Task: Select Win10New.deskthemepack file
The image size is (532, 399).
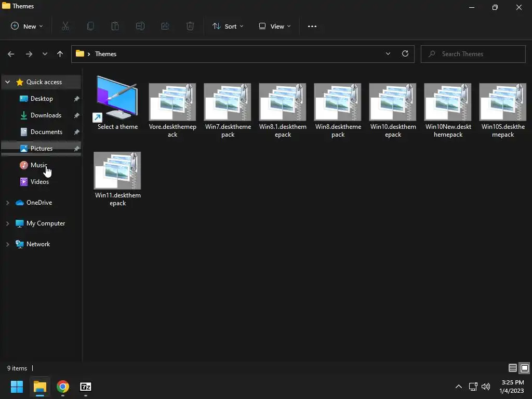Action: pyautogui.click(x=448, y=110)
